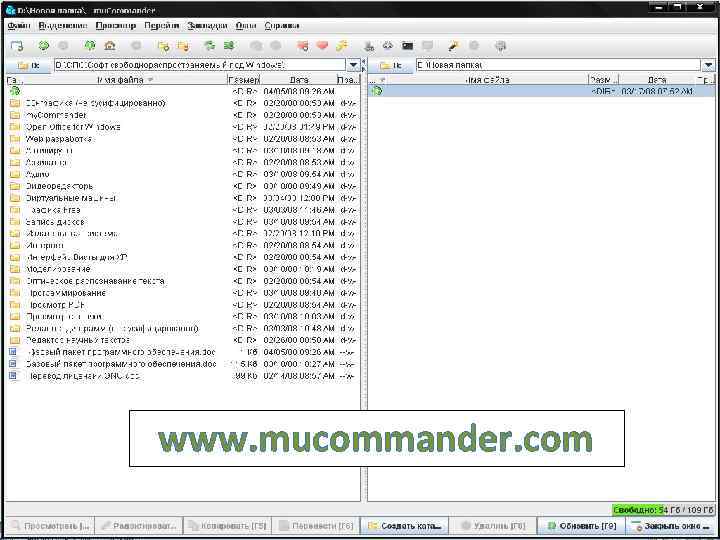
Task: Open the Закладки menu
Action: point(207,26)
